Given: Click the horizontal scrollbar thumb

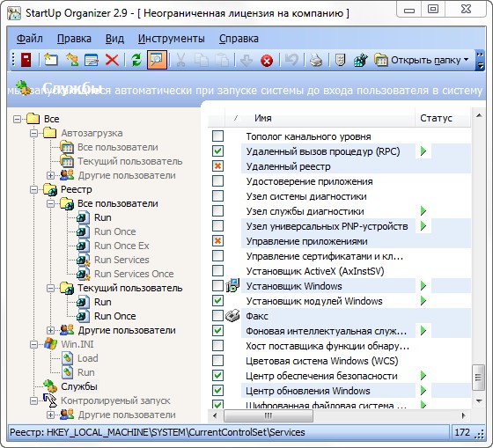Looking at the screenshot, I should pyautogui.click(x=269, y=415).
